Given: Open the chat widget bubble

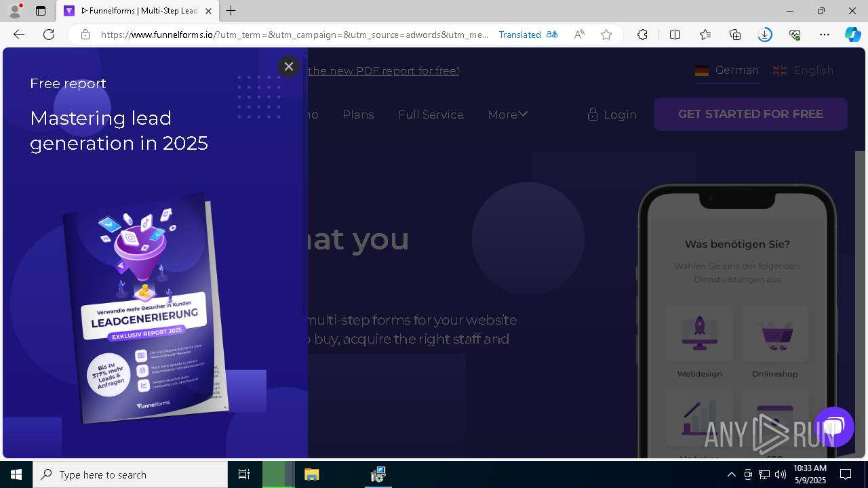Looking at the screenshot, I should pyautogui.click(x=834, y=426).
